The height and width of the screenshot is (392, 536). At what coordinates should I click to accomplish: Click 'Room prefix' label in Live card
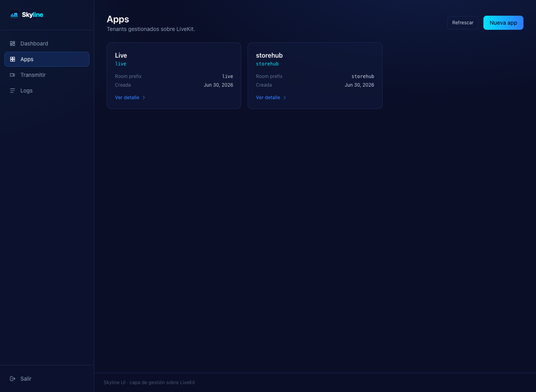[128, 76]
